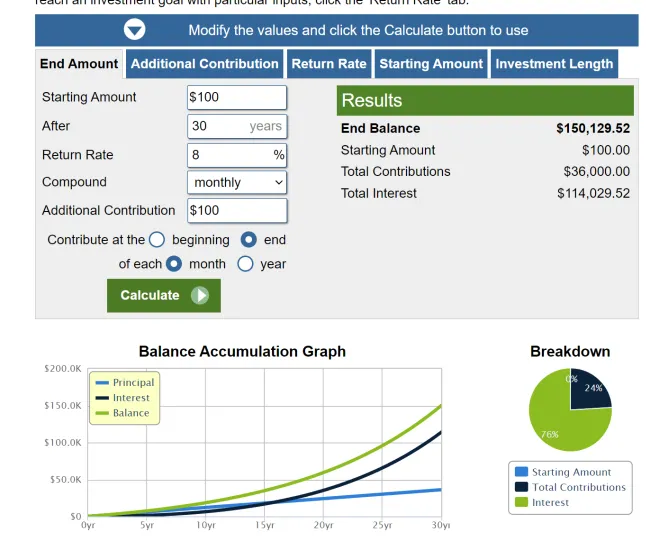The width and height of the screenshot is (650, 551).
Task: Click the blue Principal line legend marker
Action: (102, 383)
